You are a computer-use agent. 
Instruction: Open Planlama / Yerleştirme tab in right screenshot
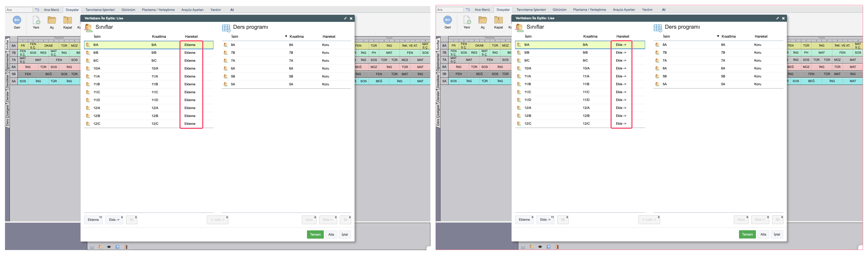coord(589,10)
